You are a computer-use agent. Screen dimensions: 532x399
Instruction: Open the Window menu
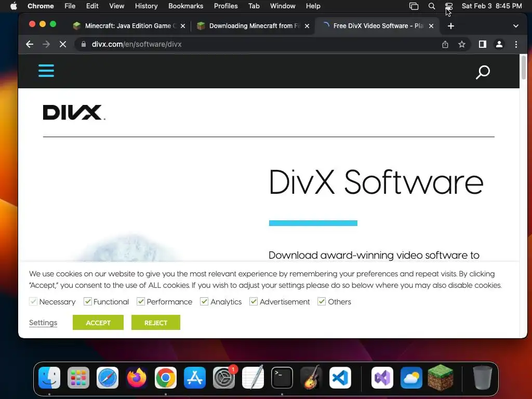283,6
